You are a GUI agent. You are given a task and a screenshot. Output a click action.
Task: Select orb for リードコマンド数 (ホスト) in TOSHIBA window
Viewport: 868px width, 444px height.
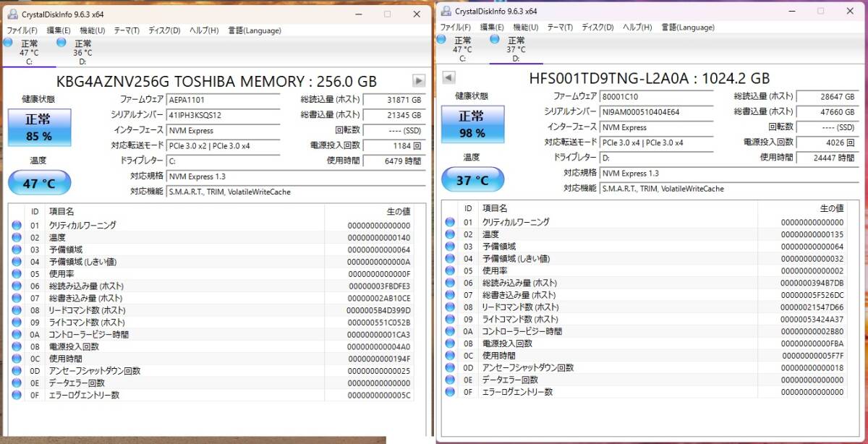17,310
